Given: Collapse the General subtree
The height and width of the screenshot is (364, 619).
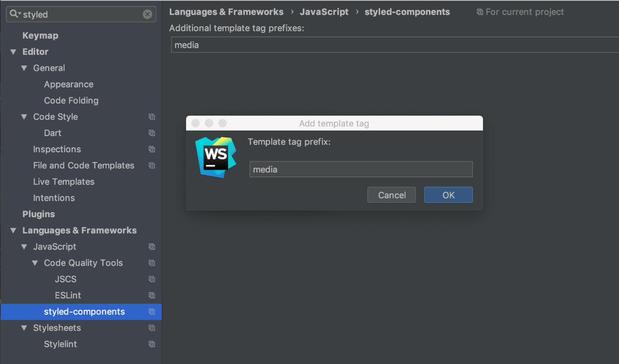Looking at the screenshot, I should point(24,68).
